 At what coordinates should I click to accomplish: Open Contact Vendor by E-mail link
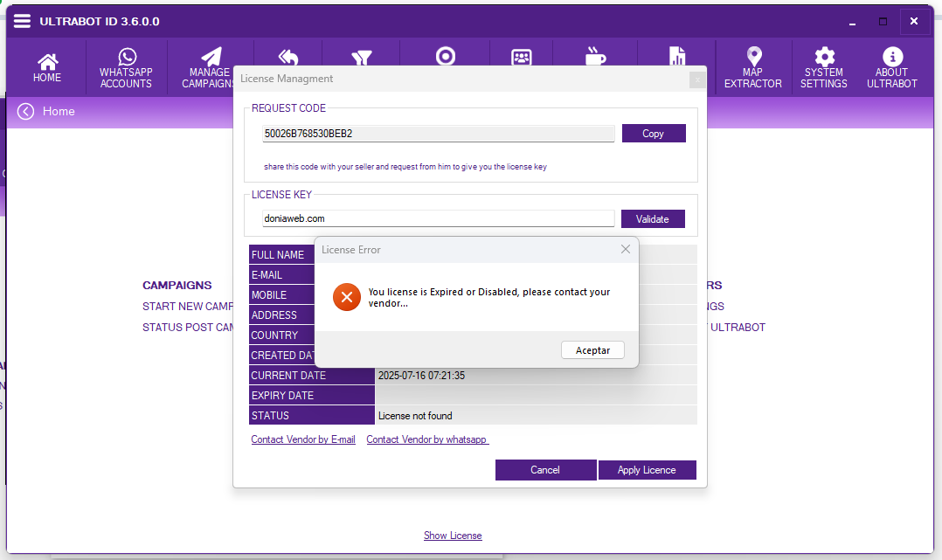[x=302, y=439]
